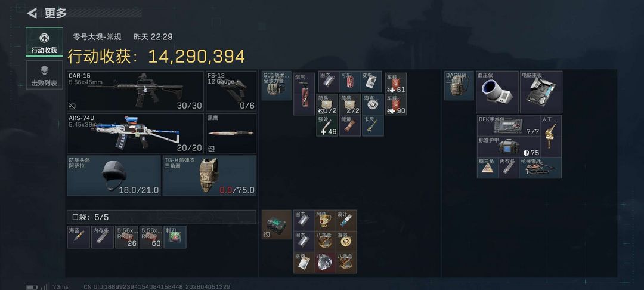Select the 可乐 cola can item
Image resolution: width=644 pixels, height=290 pixels.
click(x=350, y=82)
